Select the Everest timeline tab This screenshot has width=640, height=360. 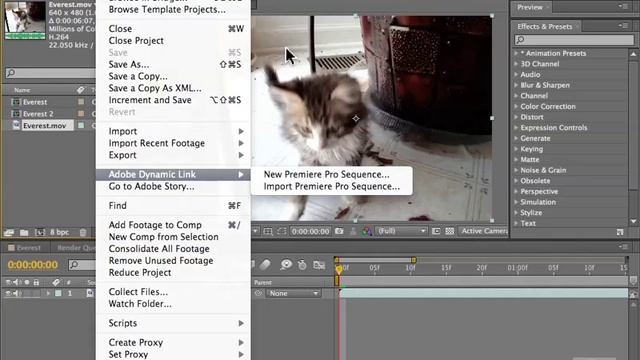tap(25, 248)
